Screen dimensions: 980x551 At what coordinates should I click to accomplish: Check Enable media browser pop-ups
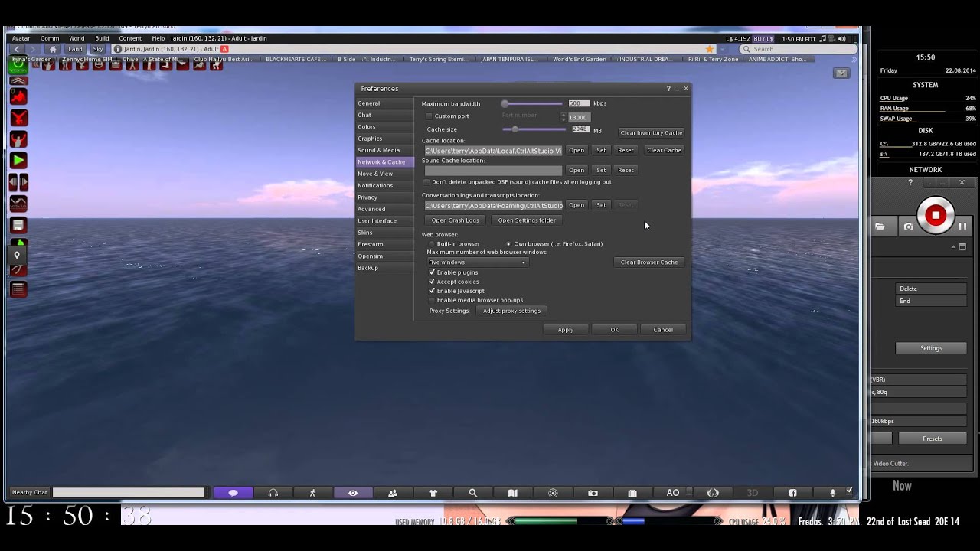[x=432, y=300]
